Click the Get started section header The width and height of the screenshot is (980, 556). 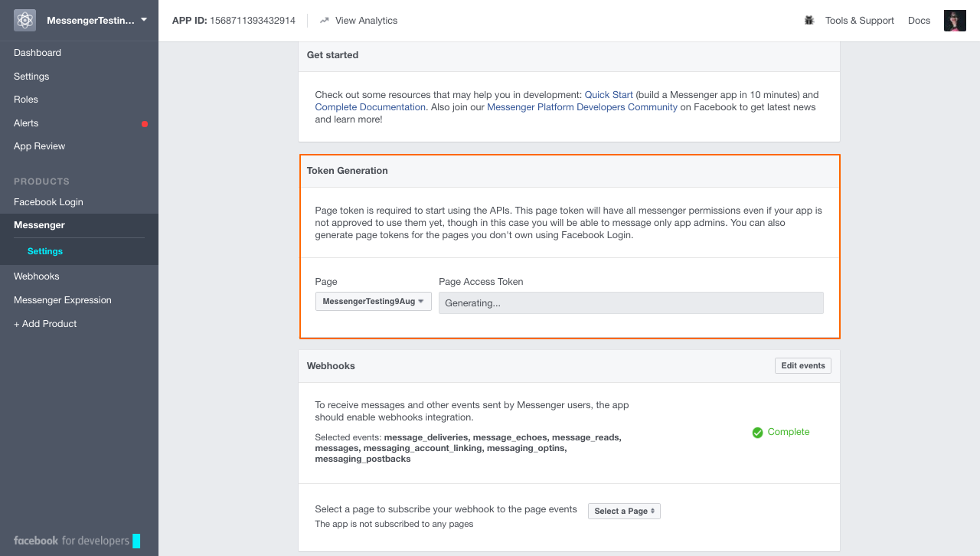point(569,55)
